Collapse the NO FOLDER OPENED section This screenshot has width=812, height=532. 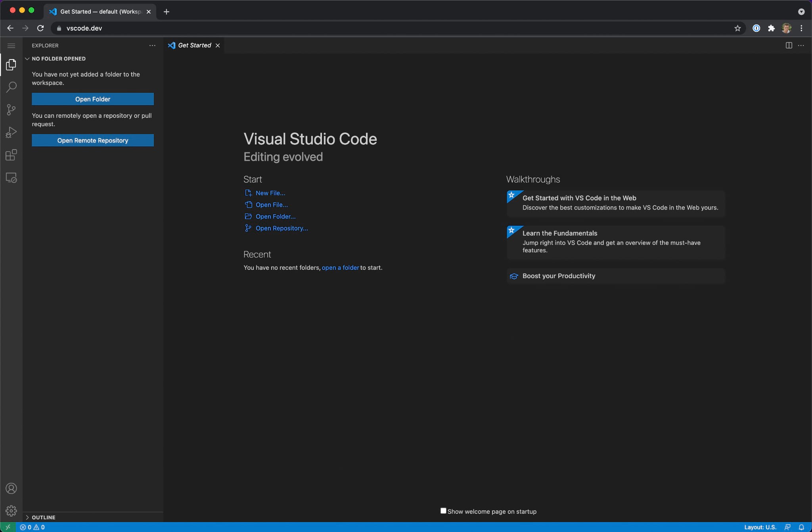[x=27, y=58]
